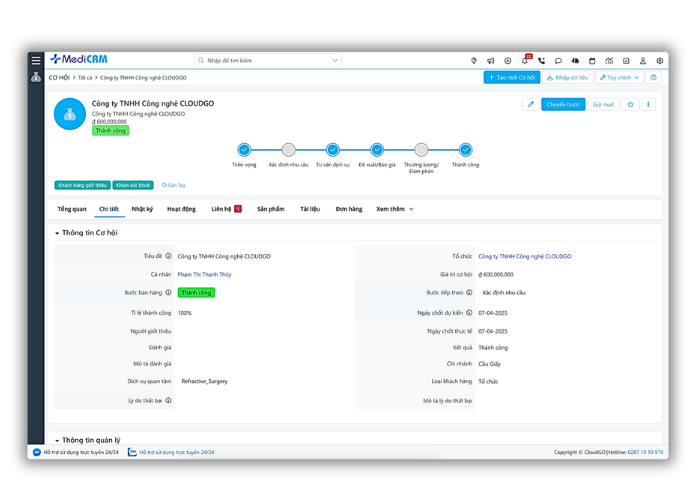Select the Xác định nhu cầu pipeline stage
This screenshot has height=500, width=700.
[288, 150]
